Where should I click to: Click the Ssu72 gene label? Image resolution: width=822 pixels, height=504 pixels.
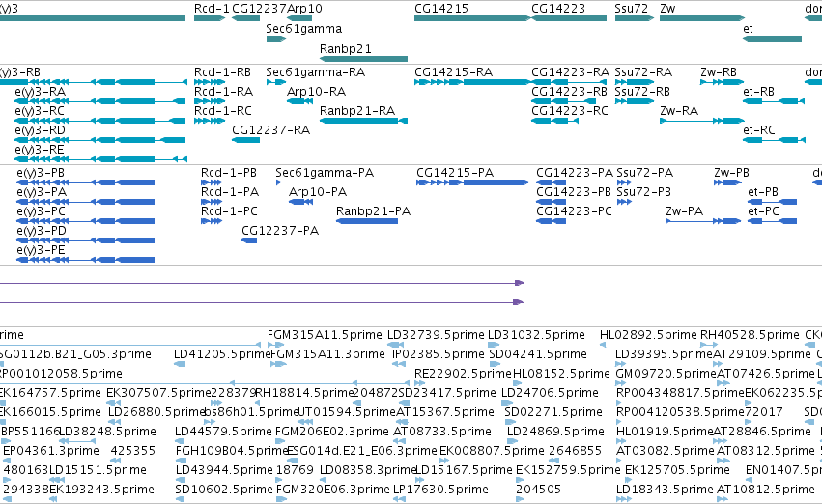coord(631,9)
